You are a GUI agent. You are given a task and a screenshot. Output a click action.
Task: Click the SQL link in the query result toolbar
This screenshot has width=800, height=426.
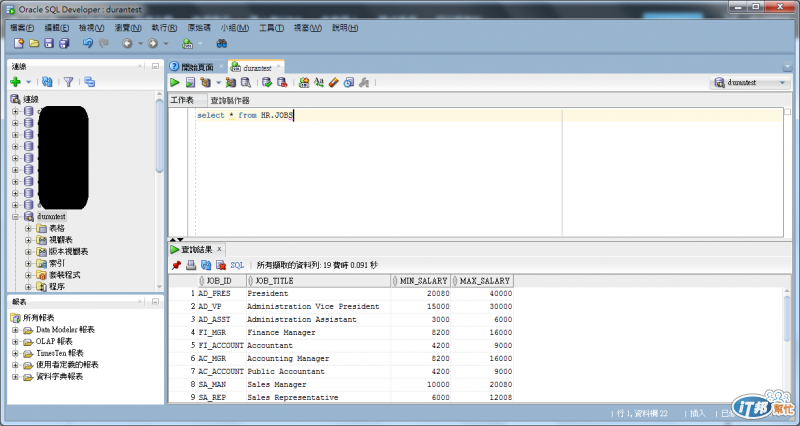237,265
